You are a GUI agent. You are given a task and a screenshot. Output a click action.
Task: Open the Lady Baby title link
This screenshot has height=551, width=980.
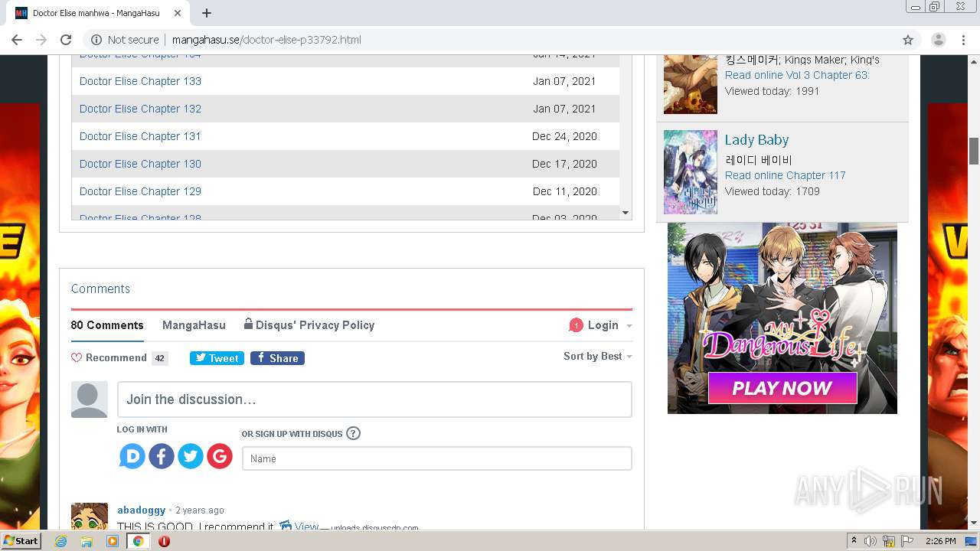[x=756, y=140]
